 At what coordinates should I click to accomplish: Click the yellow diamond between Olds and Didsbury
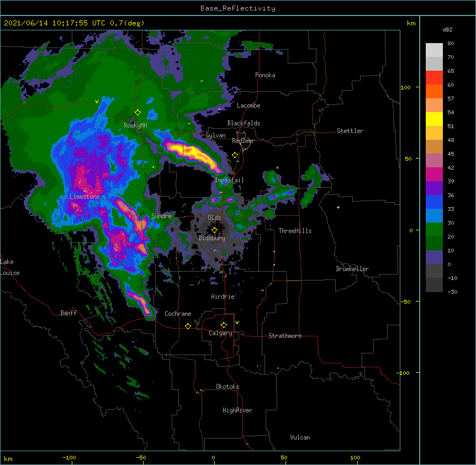click(214, 230)
